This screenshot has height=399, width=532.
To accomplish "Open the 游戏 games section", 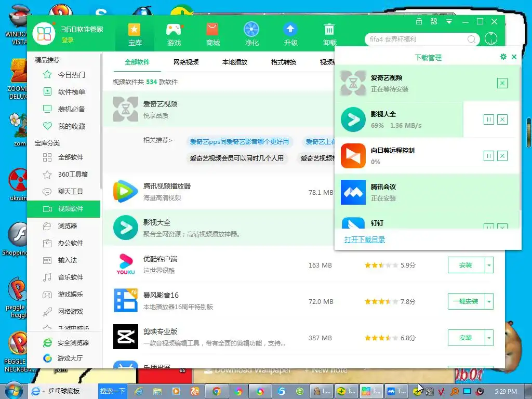I will [174, 35].
